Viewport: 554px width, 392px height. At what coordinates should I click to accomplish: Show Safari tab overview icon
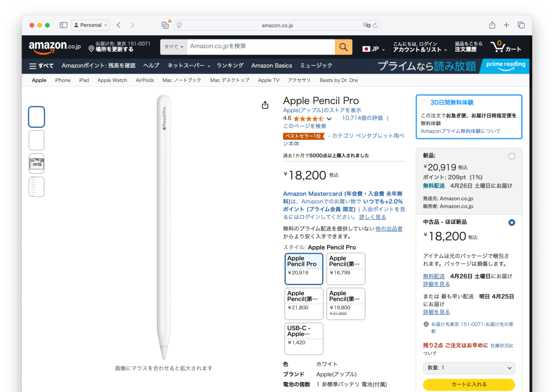521,25
